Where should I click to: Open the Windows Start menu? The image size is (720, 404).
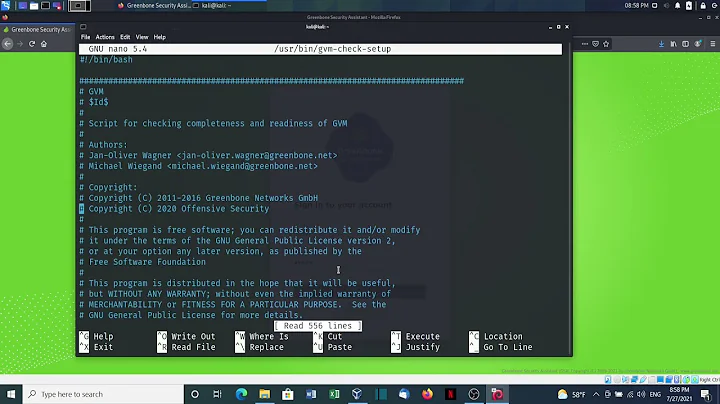coord(11,394)
